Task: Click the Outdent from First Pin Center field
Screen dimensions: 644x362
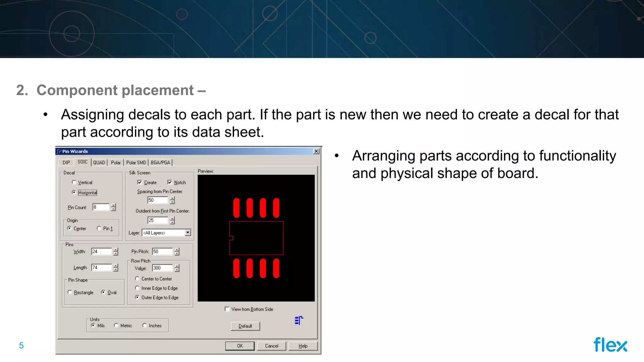Action: [158, 221]
